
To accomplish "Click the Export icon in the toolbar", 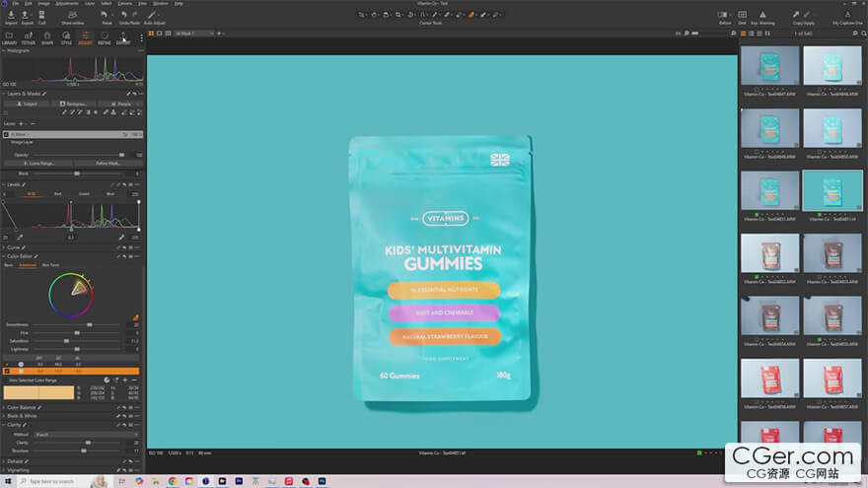I will pos(27,15).
